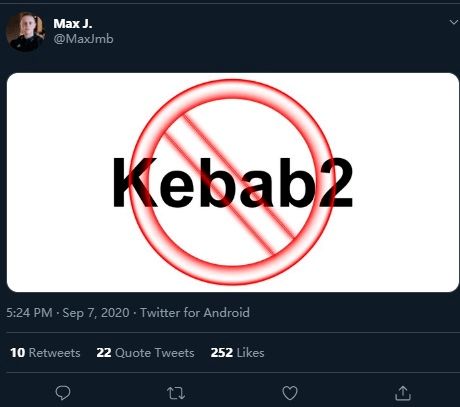Viewport: 460px width, 407px height.
Task: Open the 5:24 PM timestamp link
Action: [29, 313]
